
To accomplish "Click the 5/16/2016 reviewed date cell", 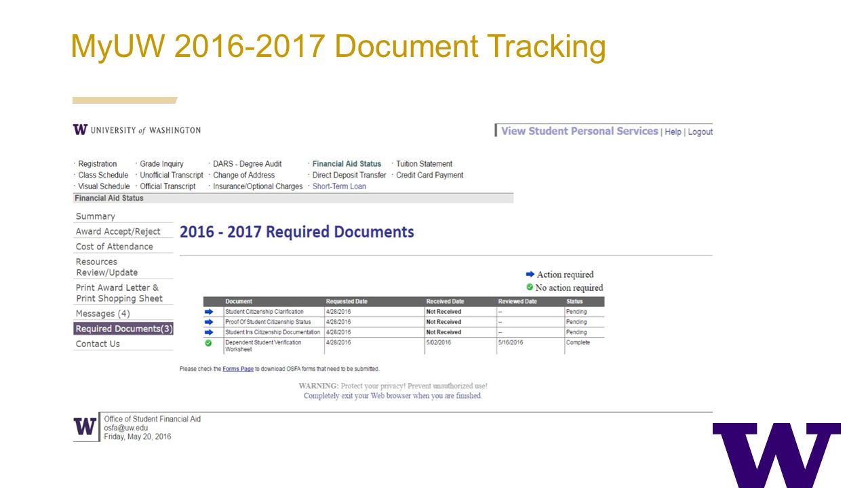I will (511, 343).
